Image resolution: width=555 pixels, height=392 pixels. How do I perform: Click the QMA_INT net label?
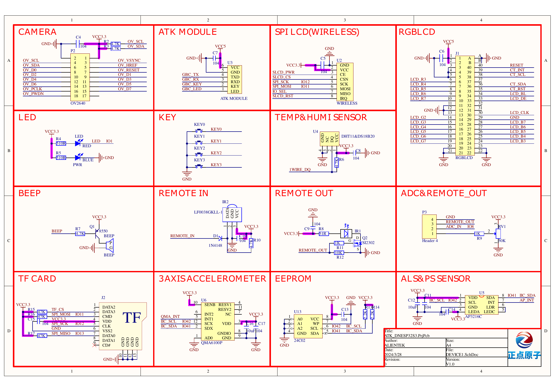tap(170, 317)
